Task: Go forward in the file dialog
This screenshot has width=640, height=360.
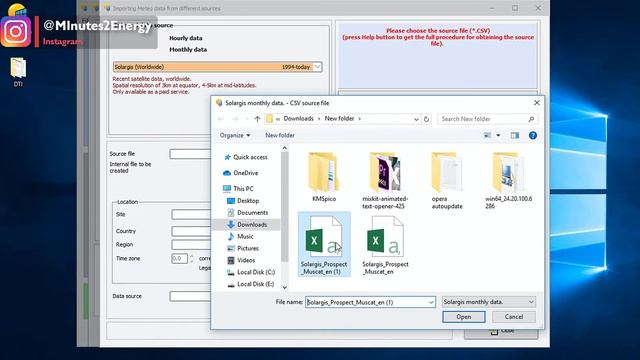Action: pyautogui.click(x=235, y=119)
